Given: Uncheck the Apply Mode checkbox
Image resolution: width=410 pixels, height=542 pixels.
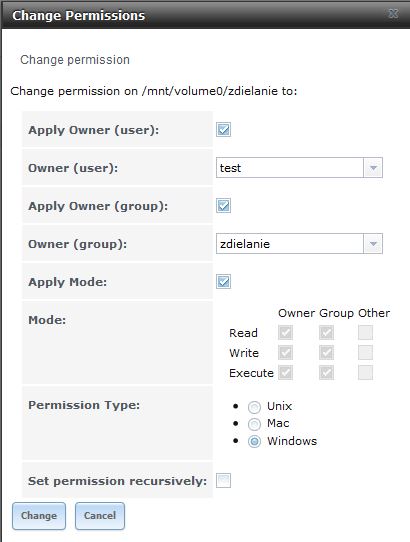Looking at the screenshot, I should tap(223, 281).
